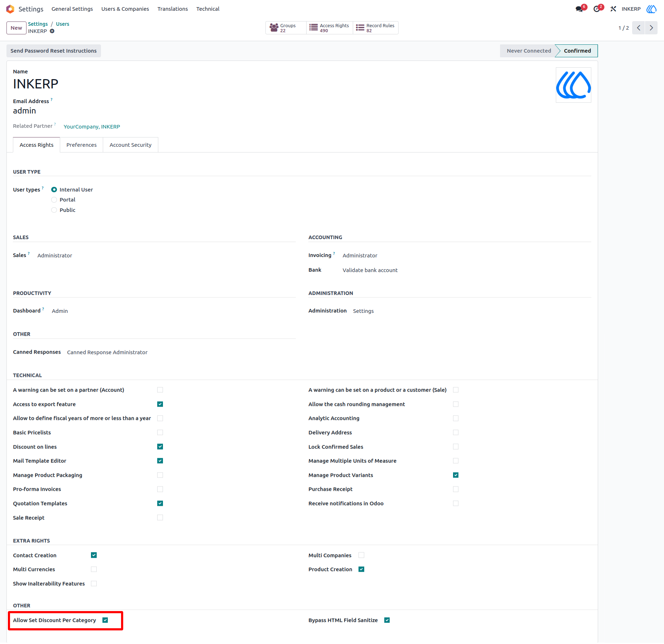Select the Portal user type
The width and height of the screenshot is (664, 644).
(54, 200)
